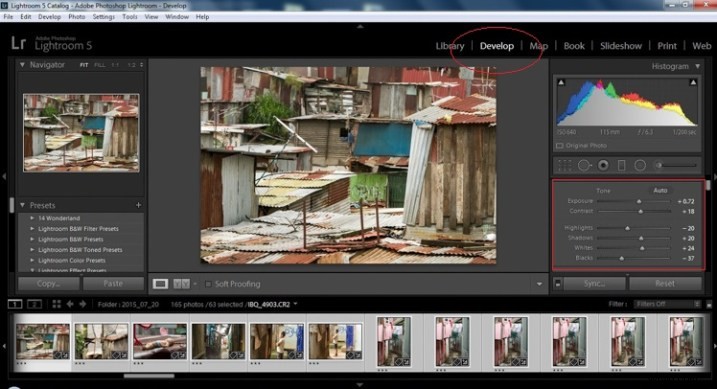
Task: Open the Print module
Action: pos(667,46)
